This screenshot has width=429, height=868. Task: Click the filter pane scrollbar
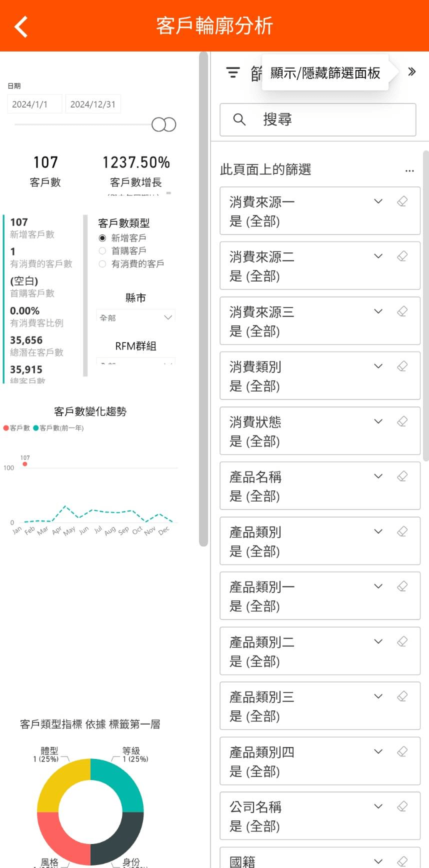pyautogui.click(x=426, y=305)
